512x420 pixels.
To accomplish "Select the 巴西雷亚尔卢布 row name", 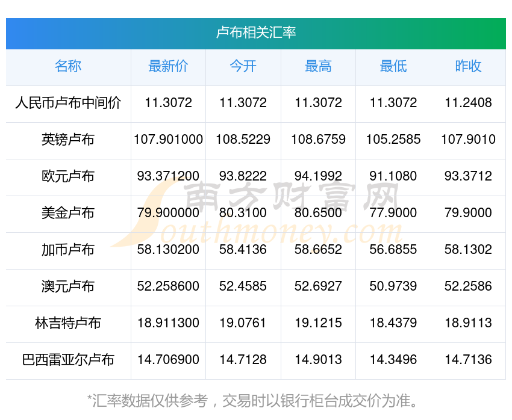I will click(x=68, y=360).
